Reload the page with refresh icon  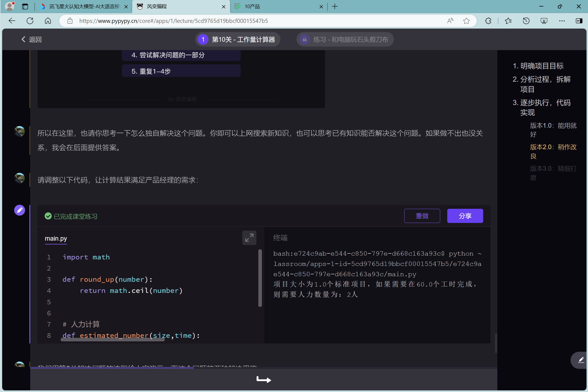pos(30,21)
